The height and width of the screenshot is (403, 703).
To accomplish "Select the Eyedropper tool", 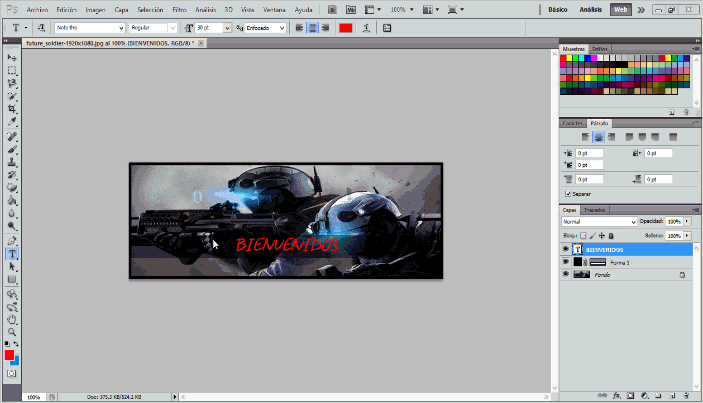I will tap(12, 121).
